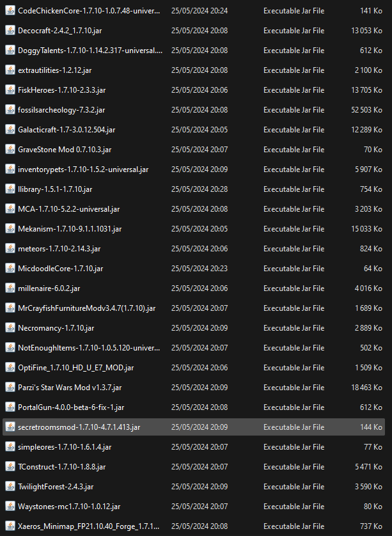Click the icon next to NotEnoughItems file

10,348
